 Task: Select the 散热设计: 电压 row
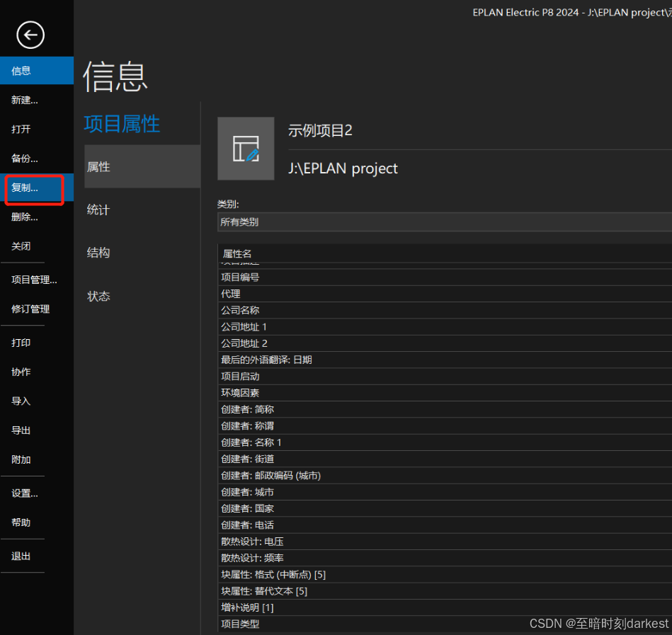coord(445,542)
